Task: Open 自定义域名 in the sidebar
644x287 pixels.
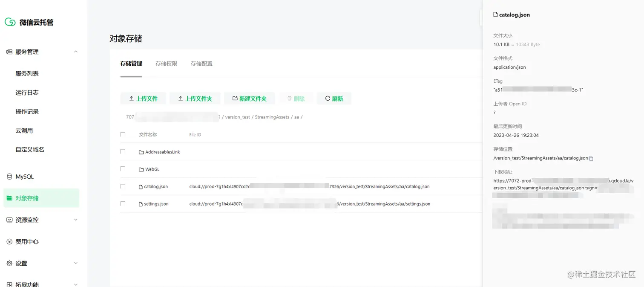Action: 30,150
